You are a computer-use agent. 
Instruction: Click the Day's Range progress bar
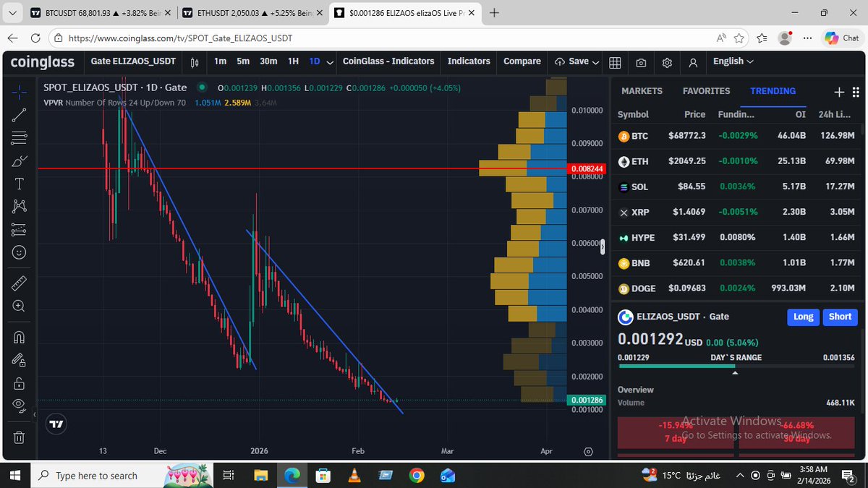pyautogui.click(x=738, y=366)
